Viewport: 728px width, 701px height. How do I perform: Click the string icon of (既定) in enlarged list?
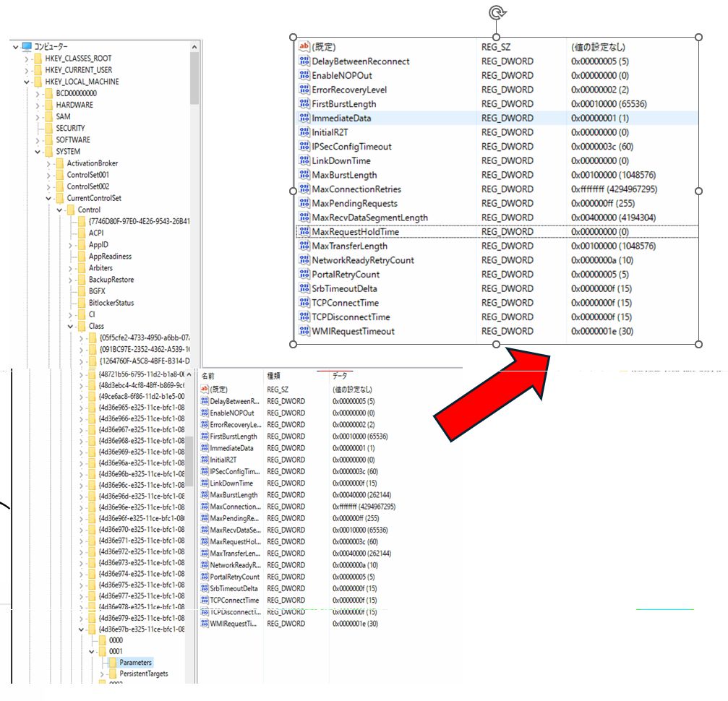(x=304, y=47)
